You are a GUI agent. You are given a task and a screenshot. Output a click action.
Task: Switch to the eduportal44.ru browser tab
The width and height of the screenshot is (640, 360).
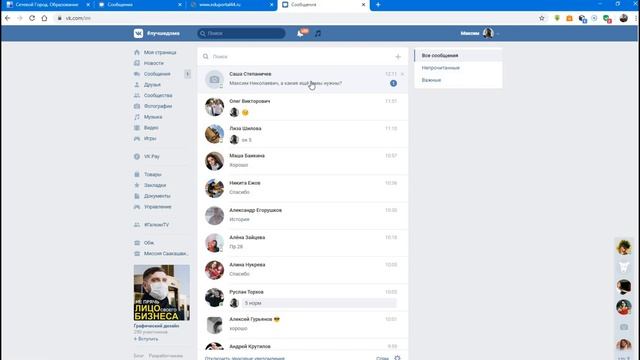click(232, 4)
